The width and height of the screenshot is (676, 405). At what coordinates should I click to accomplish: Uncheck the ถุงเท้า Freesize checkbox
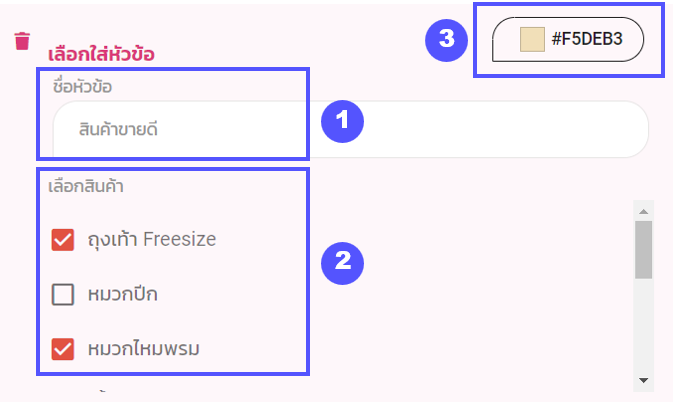[63, 239]
